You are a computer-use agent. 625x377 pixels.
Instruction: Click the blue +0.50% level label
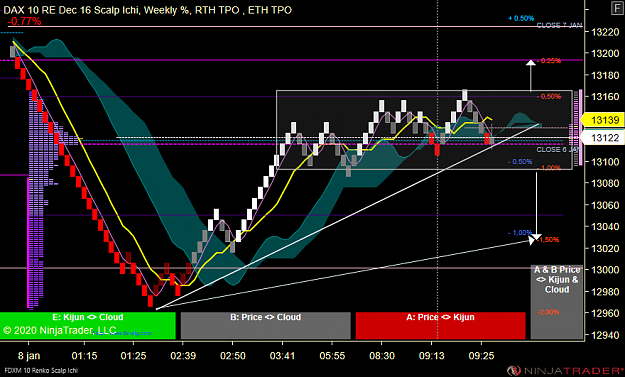(521, 18)
